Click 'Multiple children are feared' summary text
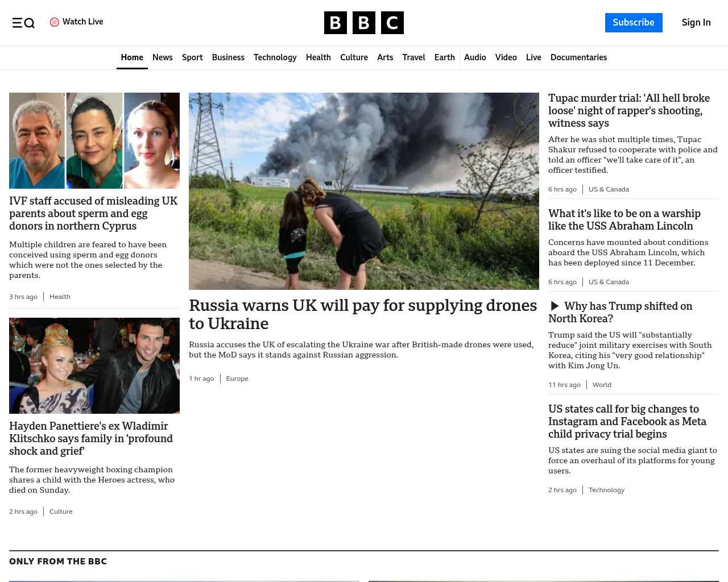728x582 pixels. pyautogui.click(x=88, y=260)
